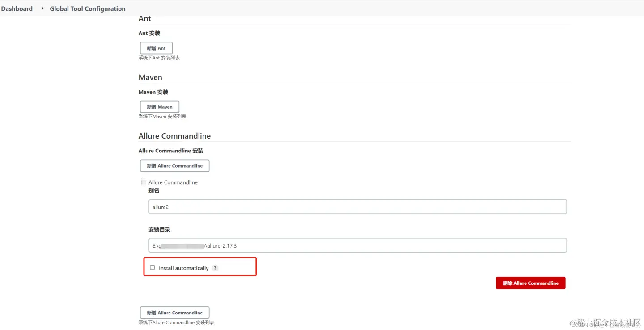
Task: Click the Maven section heading
Action: pyautogui.click(x=150, y=77)
